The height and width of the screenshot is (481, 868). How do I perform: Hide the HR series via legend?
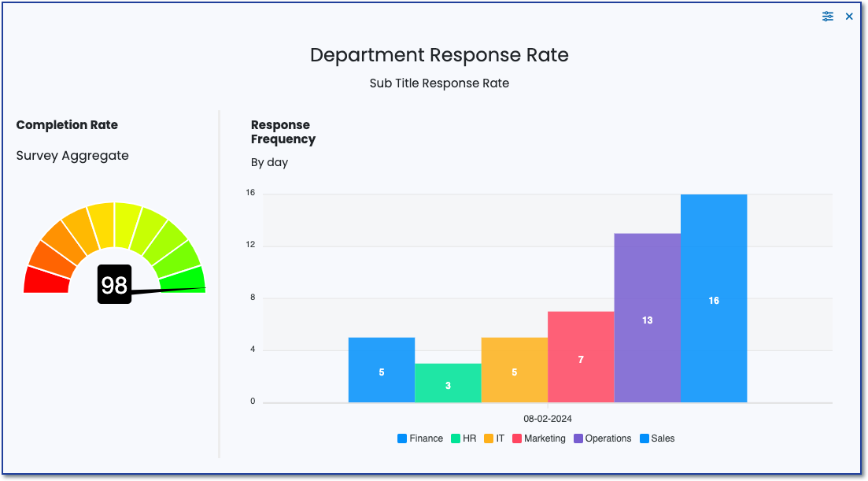pos(464,438)
